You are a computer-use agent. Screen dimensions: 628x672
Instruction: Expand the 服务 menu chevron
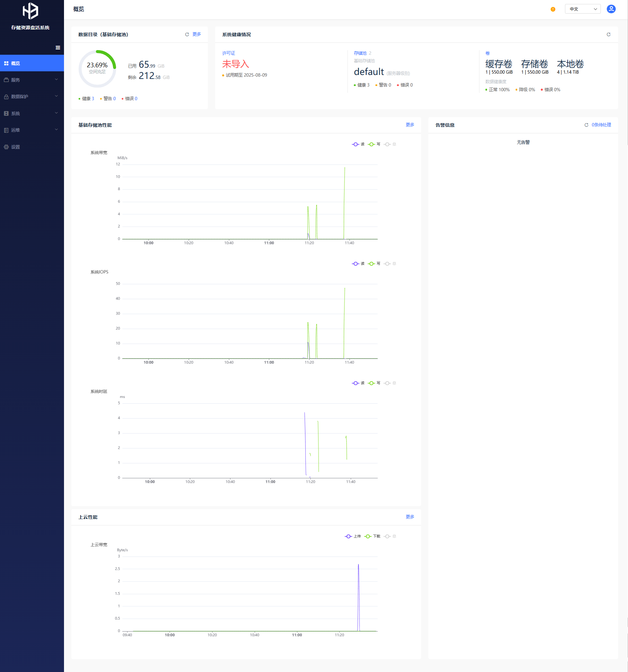coord(56,79)
